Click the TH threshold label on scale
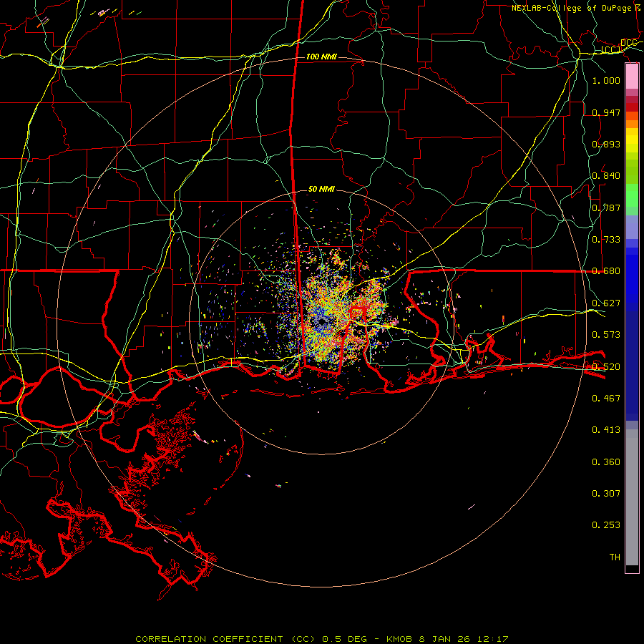644x644 pixels. (x=615, y=557)
